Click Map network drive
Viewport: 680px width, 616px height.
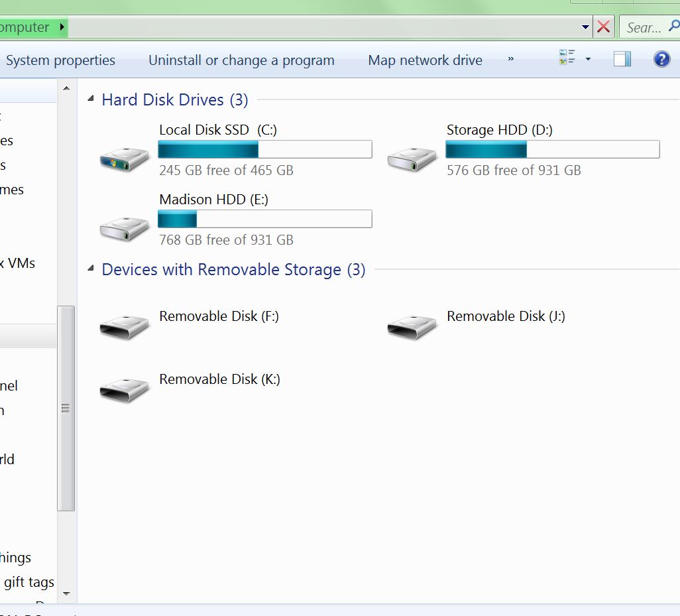point(425,60)
